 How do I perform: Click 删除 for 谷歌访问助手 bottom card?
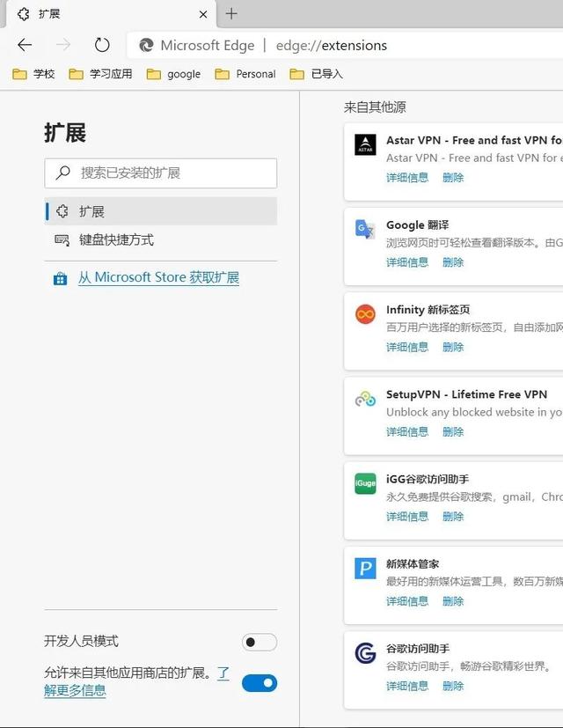point(453,686)
